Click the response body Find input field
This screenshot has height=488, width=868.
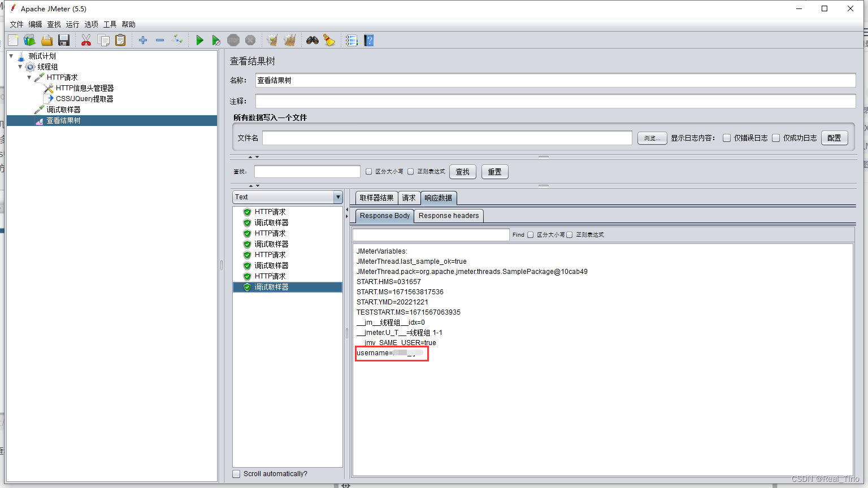coord(431,235)
